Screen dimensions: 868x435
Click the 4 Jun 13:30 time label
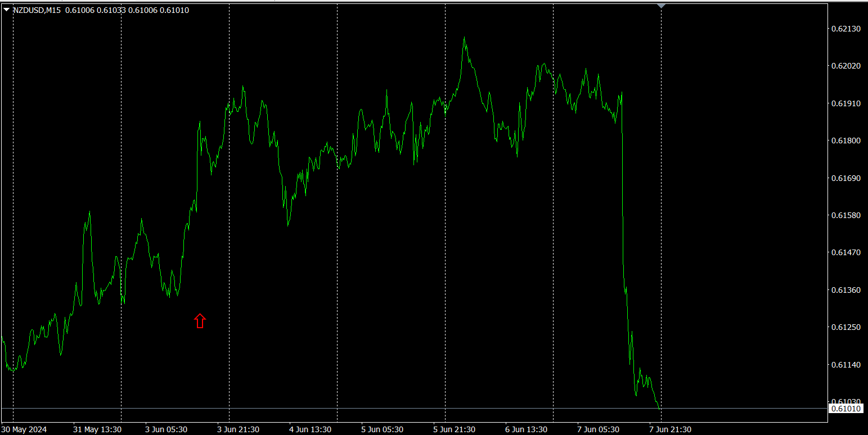point(310,429)
